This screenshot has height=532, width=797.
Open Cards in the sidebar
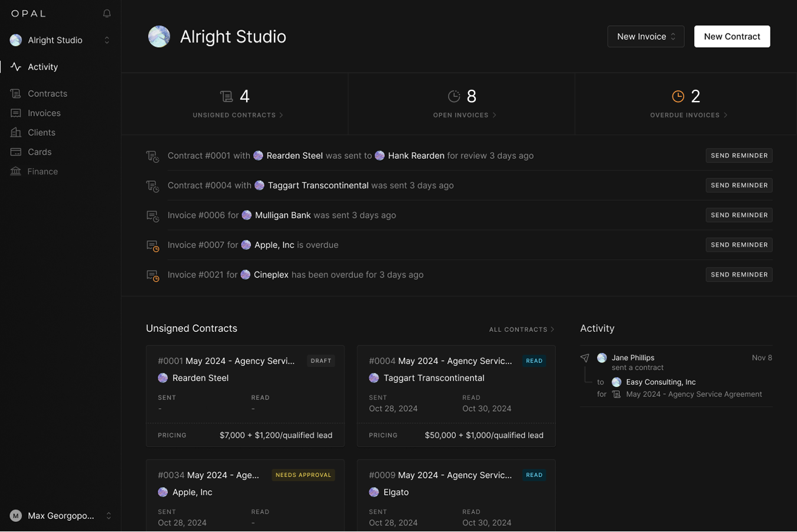(40, 152)
